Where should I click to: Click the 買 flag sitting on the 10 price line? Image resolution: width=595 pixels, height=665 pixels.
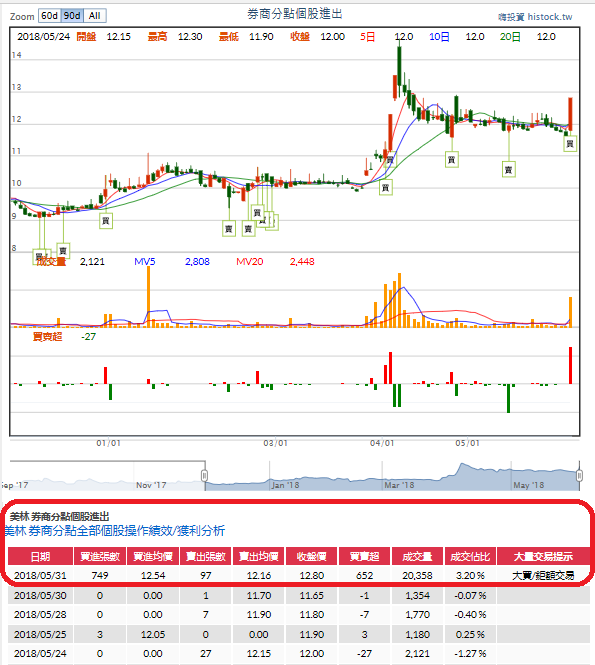(385, 187)
